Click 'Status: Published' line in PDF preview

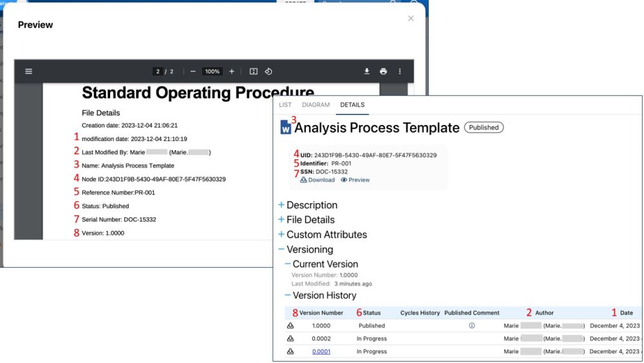[x=105, y=206]
